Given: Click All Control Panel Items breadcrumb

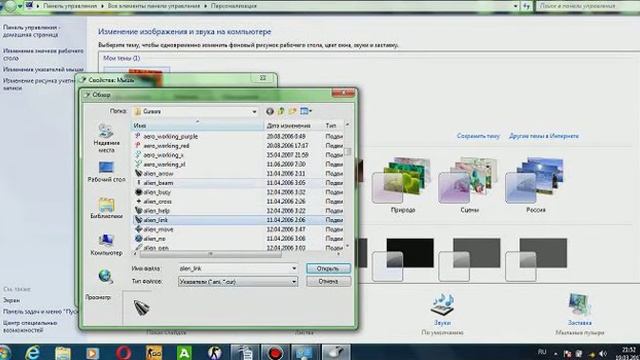Looking at the screenshot, I should (x=154, y=6).
